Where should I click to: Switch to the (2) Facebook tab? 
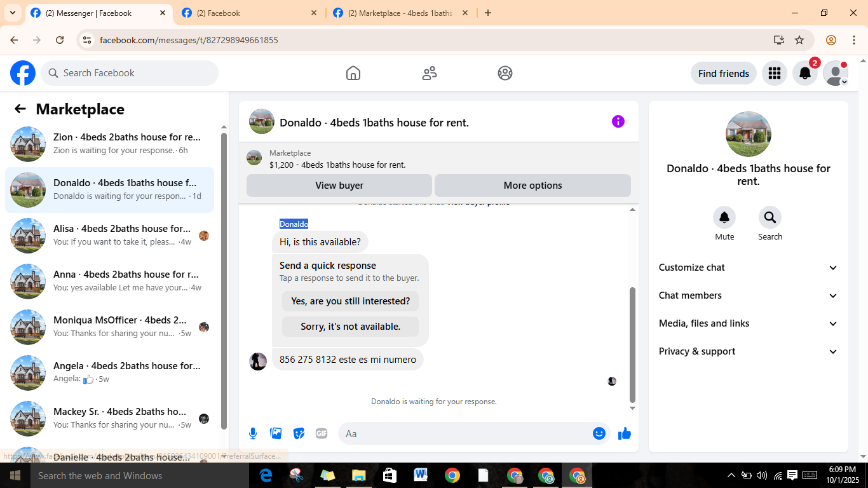coord(249,13)
